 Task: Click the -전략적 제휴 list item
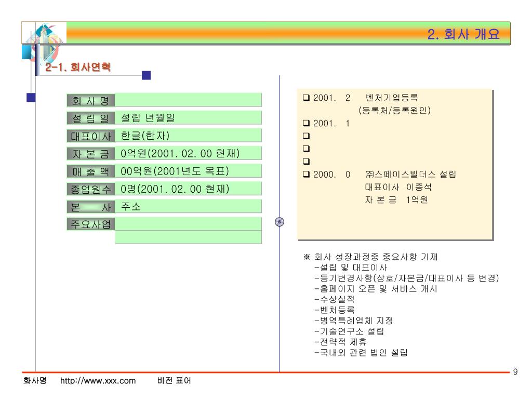point(340,342)
